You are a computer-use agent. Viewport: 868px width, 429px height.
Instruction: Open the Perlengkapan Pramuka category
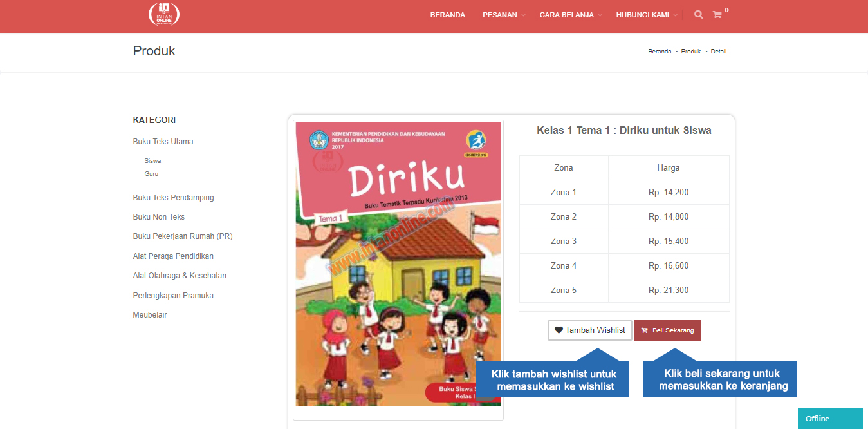coord(173,296)
